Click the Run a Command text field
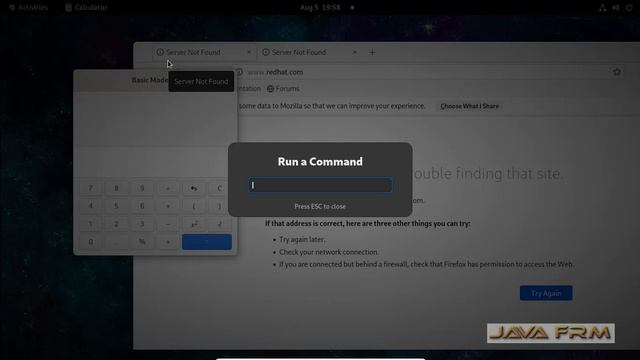640x360 pixels. click(x=320, y=185)
